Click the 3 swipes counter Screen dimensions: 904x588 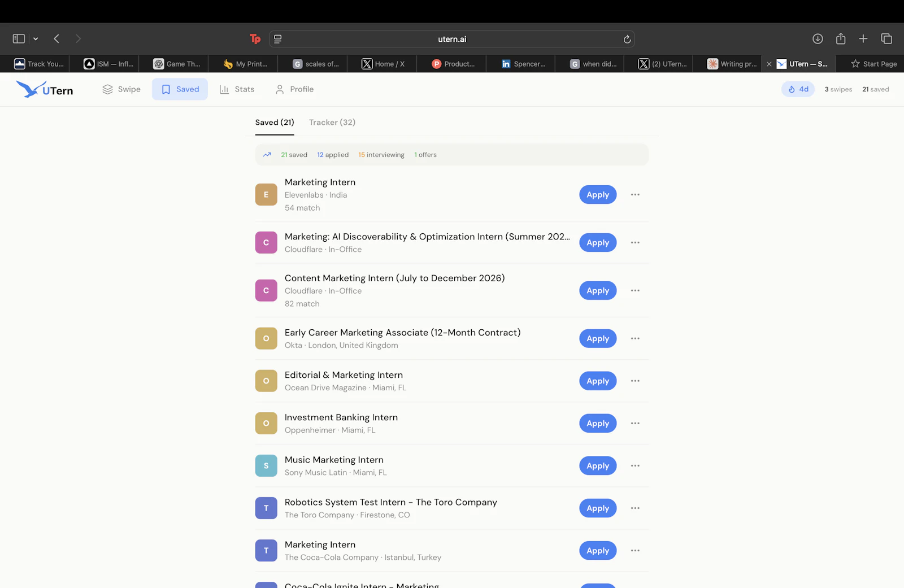click(838, 89)
